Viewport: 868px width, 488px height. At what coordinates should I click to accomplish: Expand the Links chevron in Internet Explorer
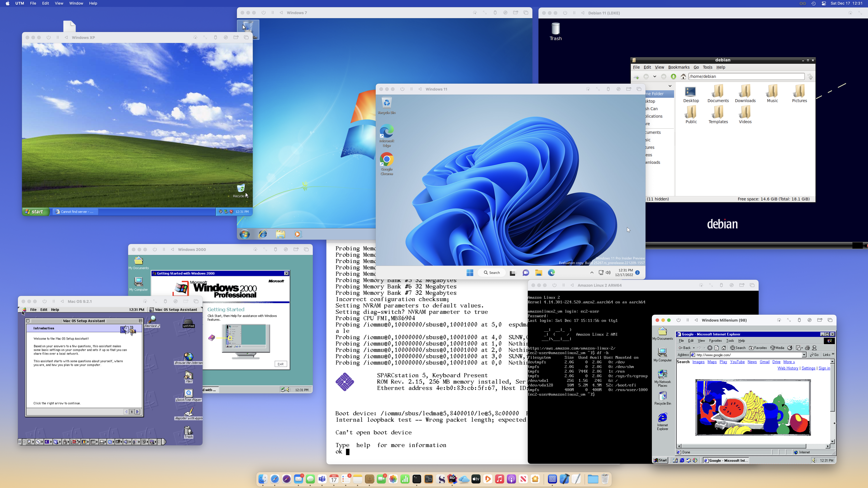click(833, 354)
